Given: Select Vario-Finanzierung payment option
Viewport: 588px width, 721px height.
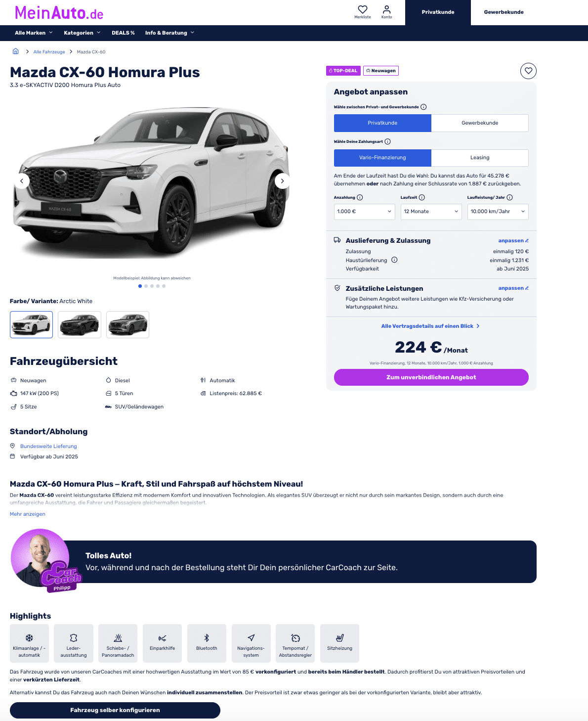Looking at the screenshot, I should click(382, 158).
